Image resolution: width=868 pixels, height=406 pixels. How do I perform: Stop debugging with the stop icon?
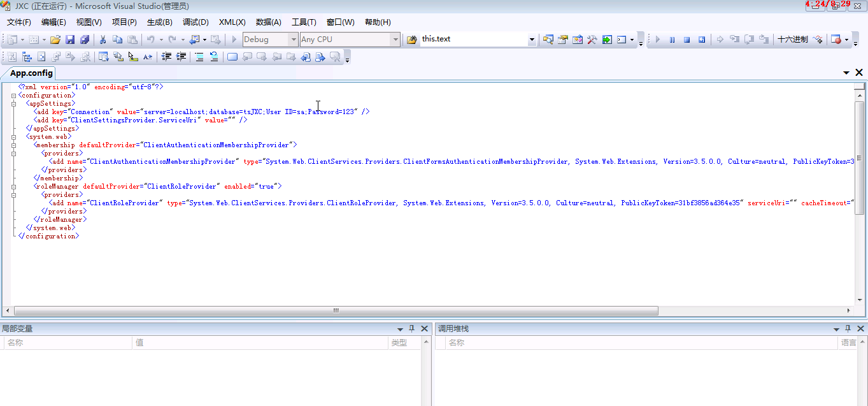point(687,40)
